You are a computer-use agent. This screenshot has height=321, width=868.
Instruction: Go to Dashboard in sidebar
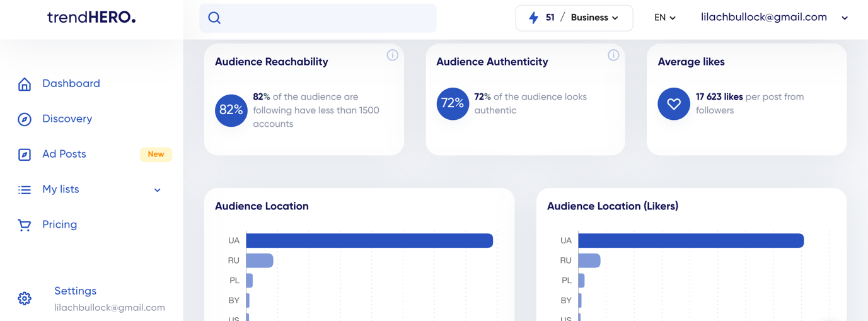pyautogui.click(x=71, y=83)
